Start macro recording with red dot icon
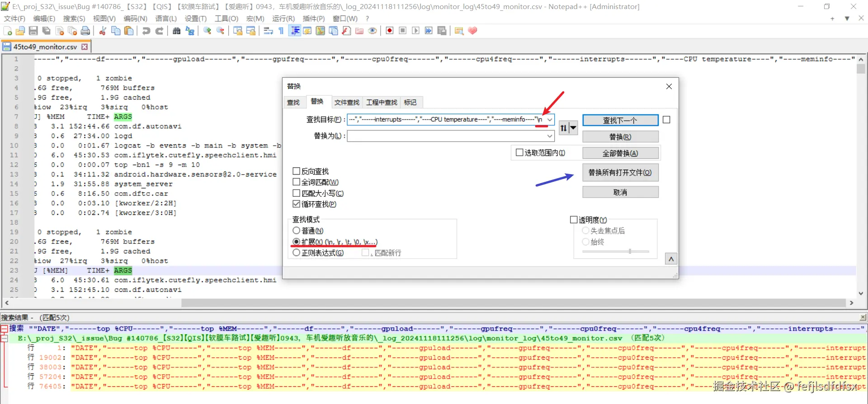This screenshot has height=404, width=868. (x=390, y=31)
